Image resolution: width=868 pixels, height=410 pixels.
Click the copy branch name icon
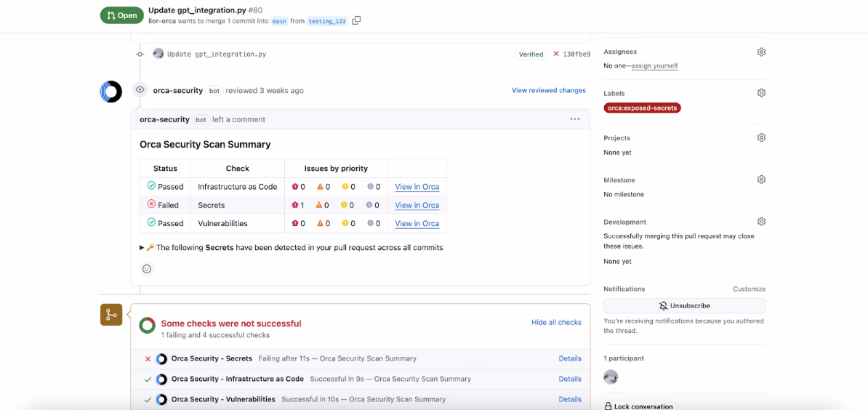(x=356, y=21)
